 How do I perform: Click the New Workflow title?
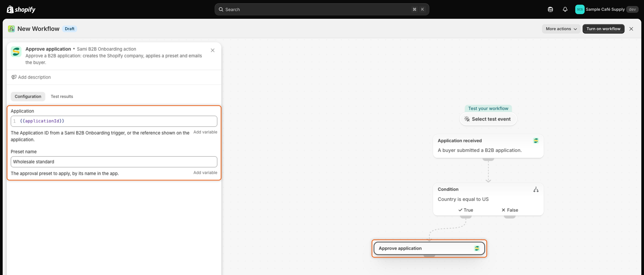click(x=38, y=29)
